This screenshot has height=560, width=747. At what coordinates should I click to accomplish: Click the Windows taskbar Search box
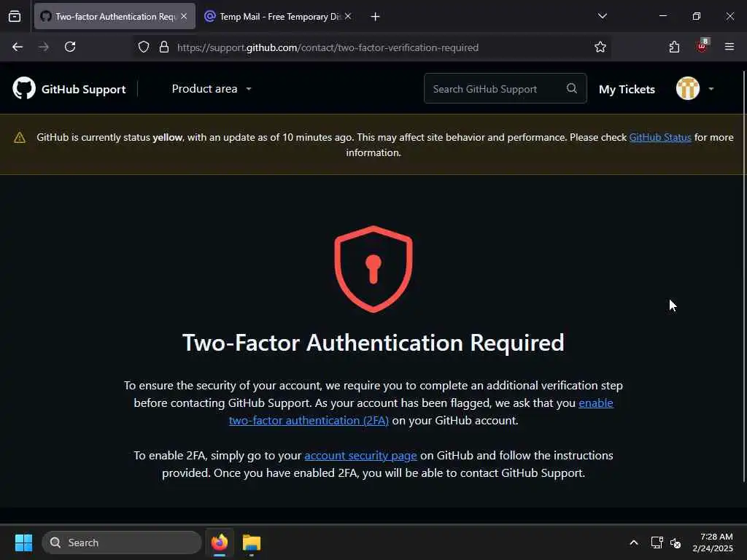[x=122, y=542]
